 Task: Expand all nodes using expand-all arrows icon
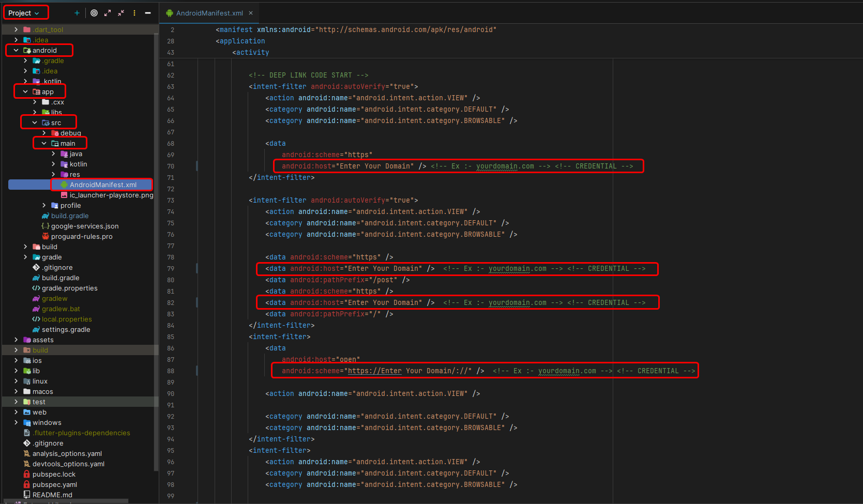coord(108,12)
